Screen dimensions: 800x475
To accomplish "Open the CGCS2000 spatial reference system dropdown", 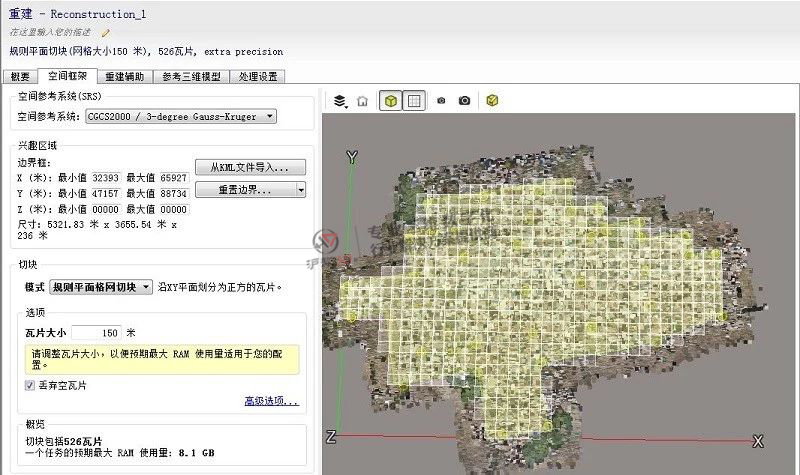I will (x=181, y=116).
